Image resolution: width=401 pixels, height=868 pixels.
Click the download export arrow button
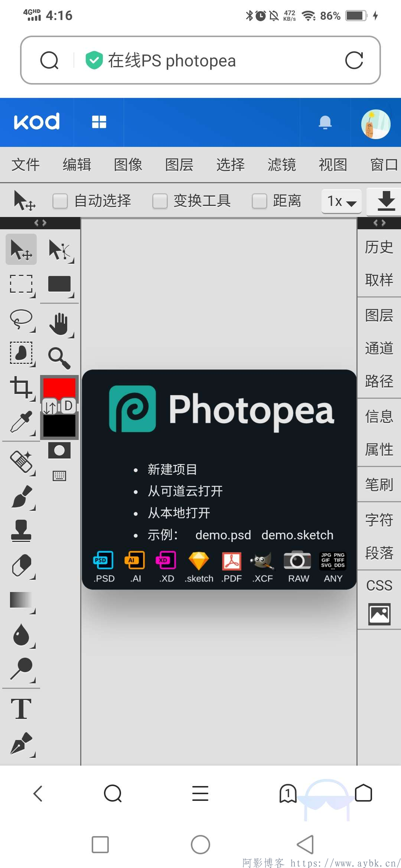(385, 201)
